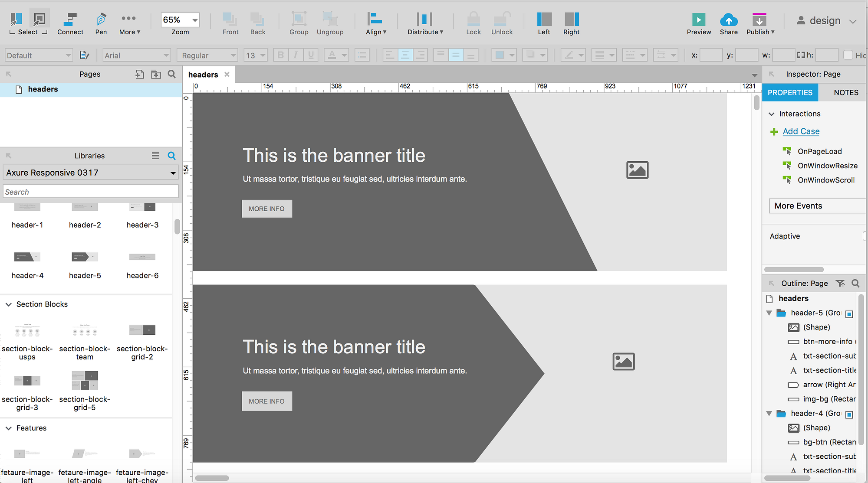868x483 pixels.
Task: Click the Add Case link
Action: click(801, 131)
